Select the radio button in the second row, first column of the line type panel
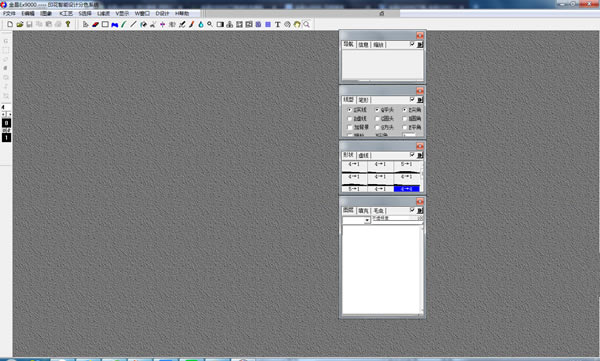Screen dimensions: 600x361 (349, 119)
